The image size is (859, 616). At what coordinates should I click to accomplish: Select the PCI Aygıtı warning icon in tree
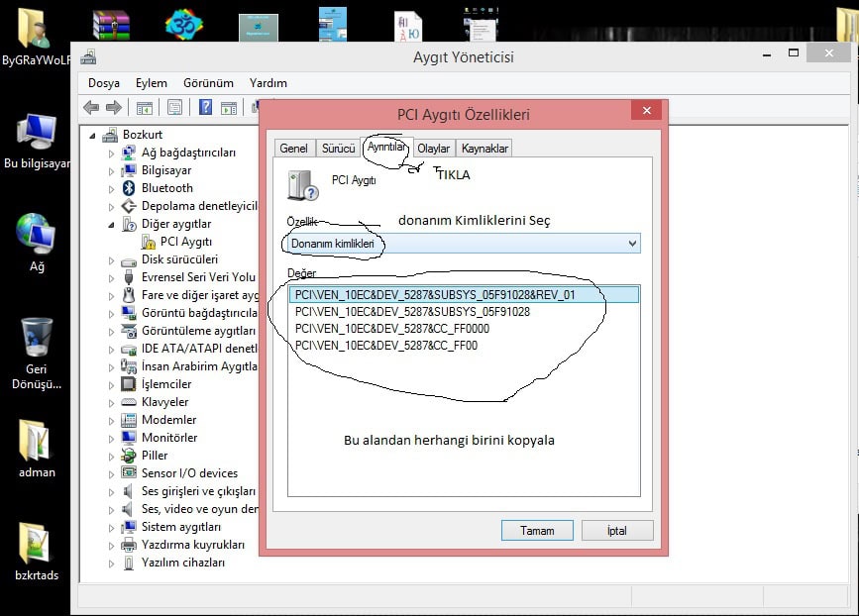point(148,242)
